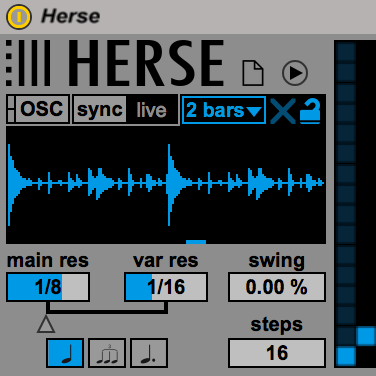Start playback with the round play button
The width and height of the screenshot is (376, 376).
295,73
